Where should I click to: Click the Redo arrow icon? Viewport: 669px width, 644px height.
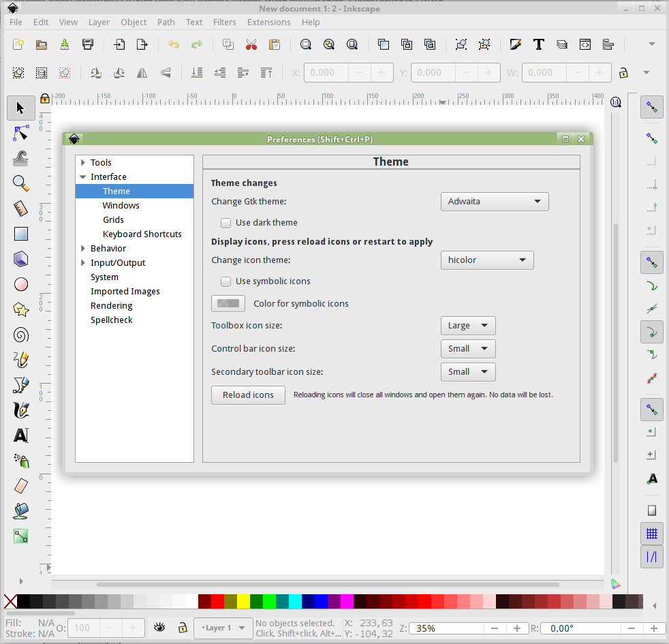[x=197, y=44]
